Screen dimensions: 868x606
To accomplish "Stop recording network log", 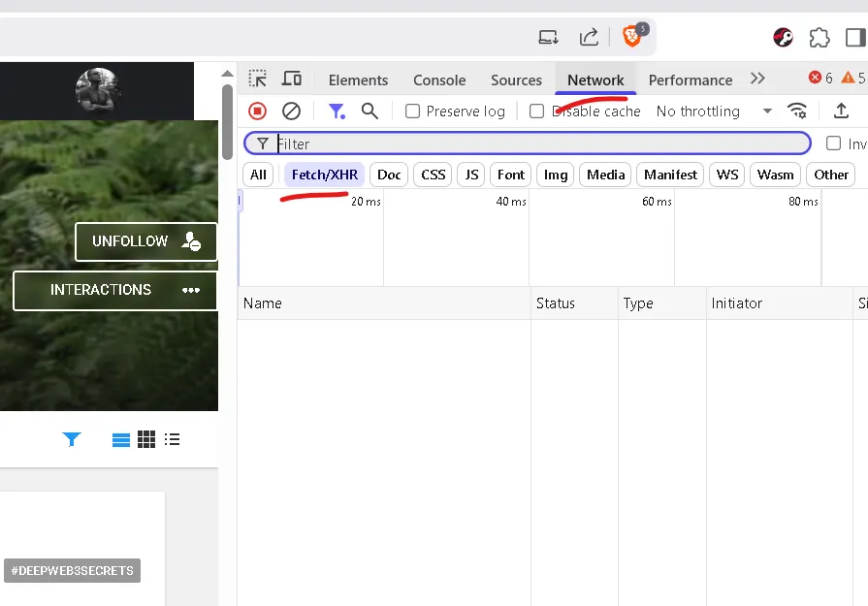I will (257, 112).
